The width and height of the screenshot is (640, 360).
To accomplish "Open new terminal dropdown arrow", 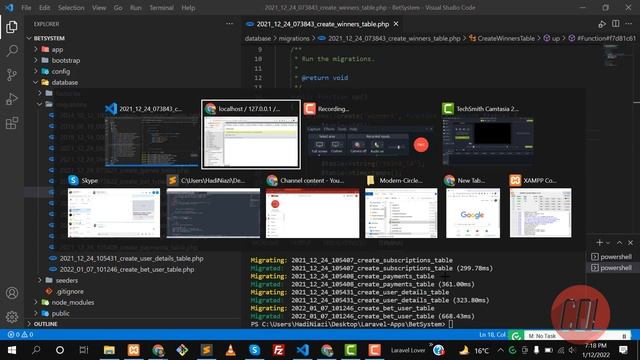I will [x=608, y=243].
